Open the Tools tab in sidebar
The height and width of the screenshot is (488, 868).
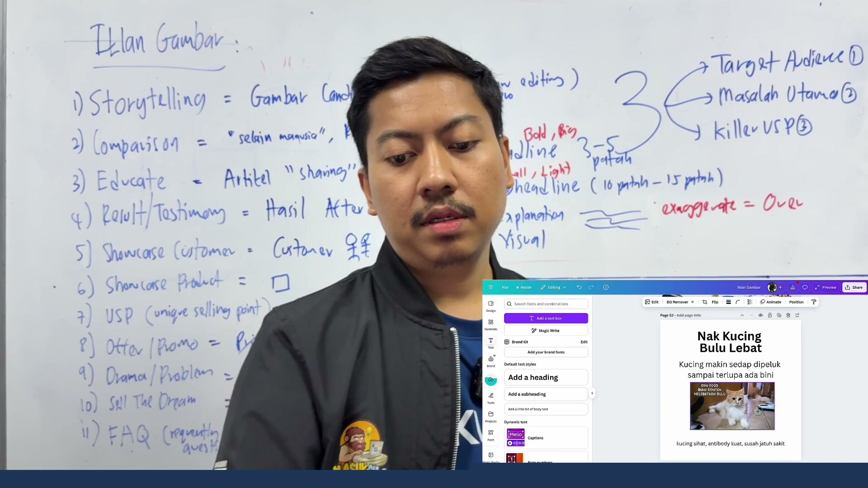point(491,398)
